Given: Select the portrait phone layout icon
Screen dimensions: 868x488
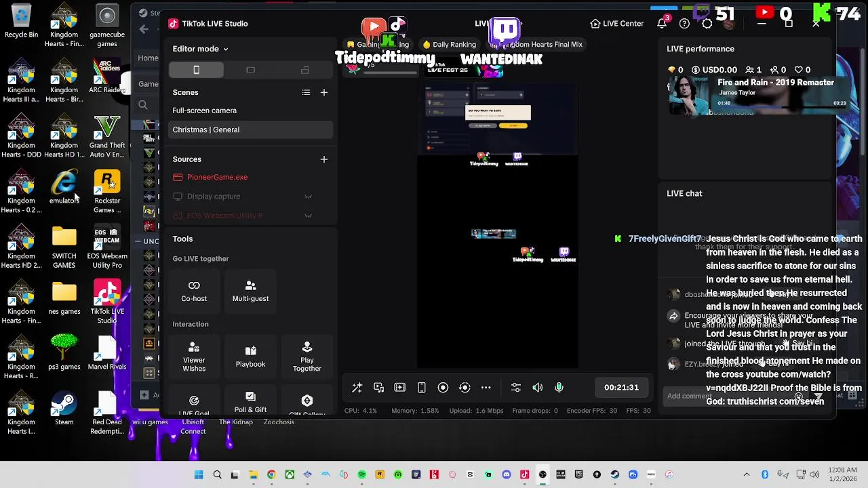Looking at the screenshot, I should pos(196,70).
